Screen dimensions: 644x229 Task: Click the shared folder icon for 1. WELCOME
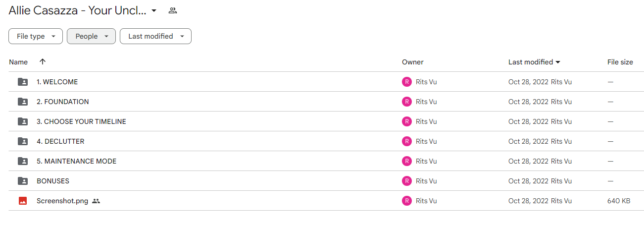point(23,82)
